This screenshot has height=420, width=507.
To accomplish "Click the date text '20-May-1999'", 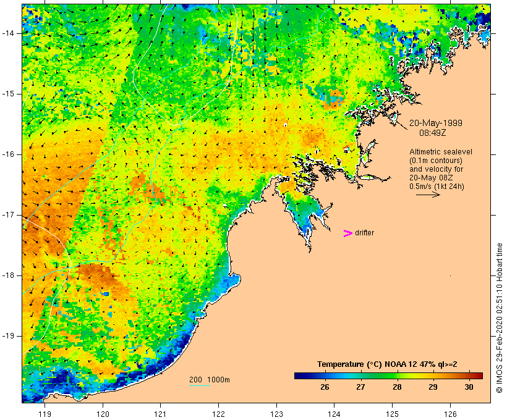I will (x=435, y=123).
